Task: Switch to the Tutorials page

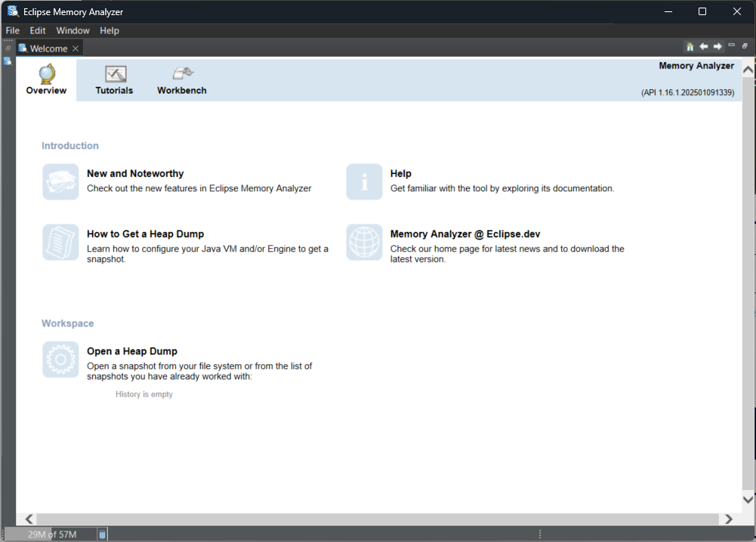Action: [x=114, y=80]
